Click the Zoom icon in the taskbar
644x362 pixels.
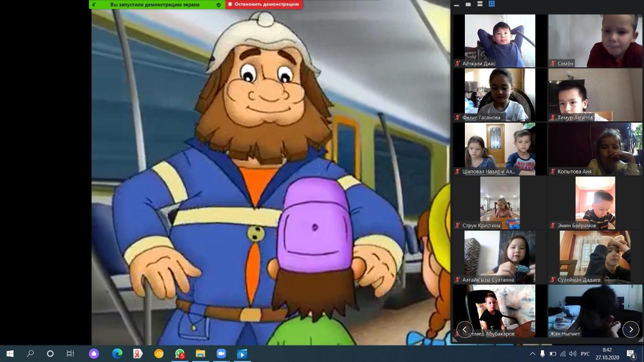coord(220,353)
